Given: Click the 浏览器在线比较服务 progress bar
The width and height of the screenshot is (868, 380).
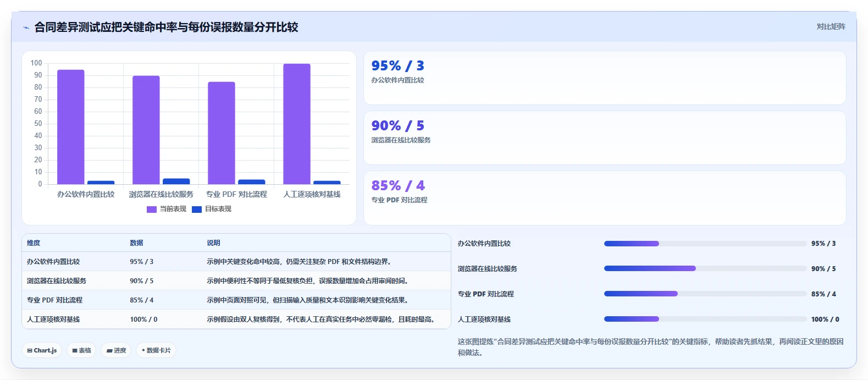Looking at the screenshot, I should pyautogui.click(x=705, y=269).
